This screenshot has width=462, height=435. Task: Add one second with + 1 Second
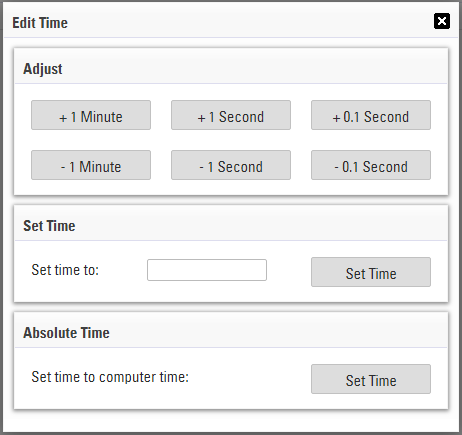pos(231,115)
